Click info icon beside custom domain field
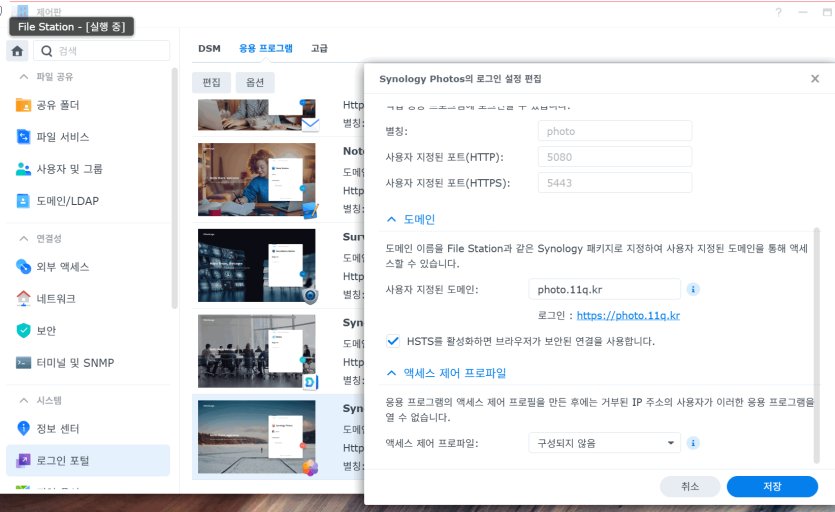The width and height of the screenshot is (835, 512). click(x=693, y=289)
